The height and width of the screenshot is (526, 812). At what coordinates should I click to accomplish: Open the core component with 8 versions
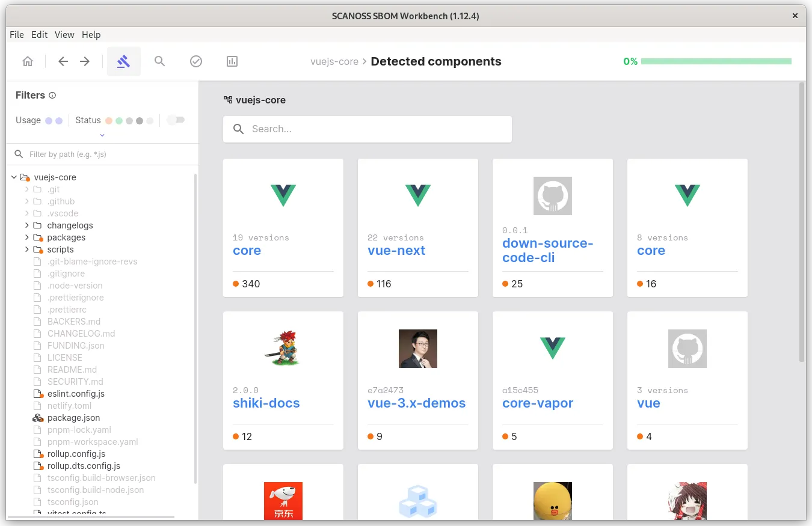687,228
